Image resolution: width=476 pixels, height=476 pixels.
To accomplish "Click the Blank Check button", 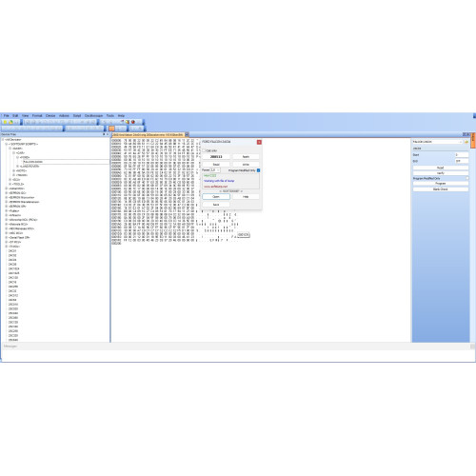I will coord(441,189).
